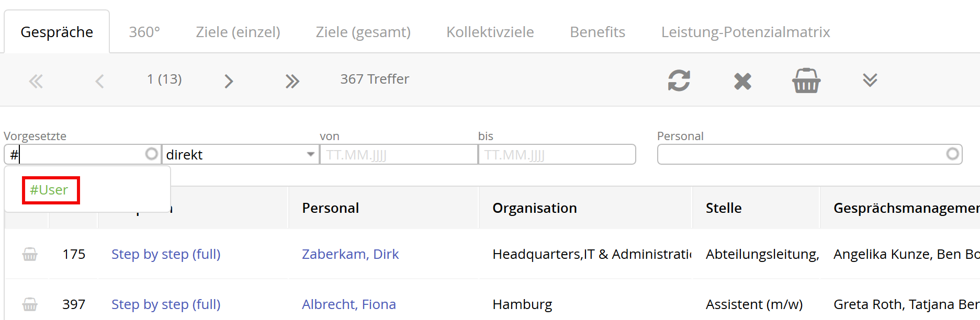Open the basket icon in toolbar

click(806, 81)
